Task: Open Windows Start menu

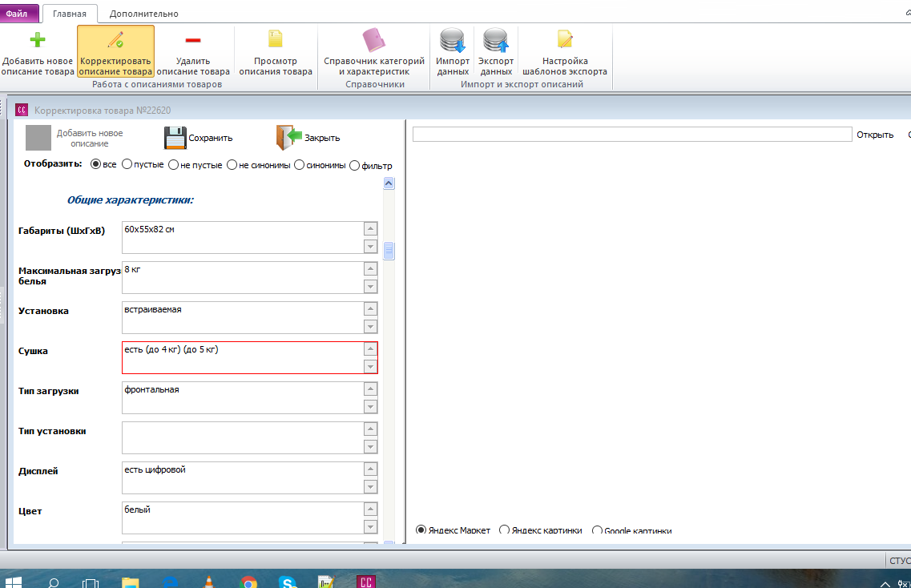Action: (13, 582)
